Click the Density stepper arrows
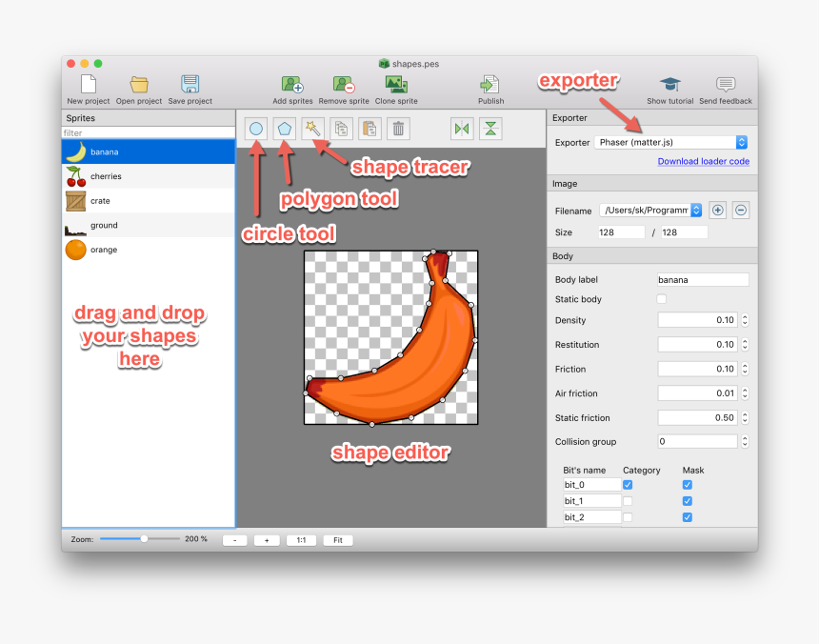The image size is (819, 644). [745, 320]
